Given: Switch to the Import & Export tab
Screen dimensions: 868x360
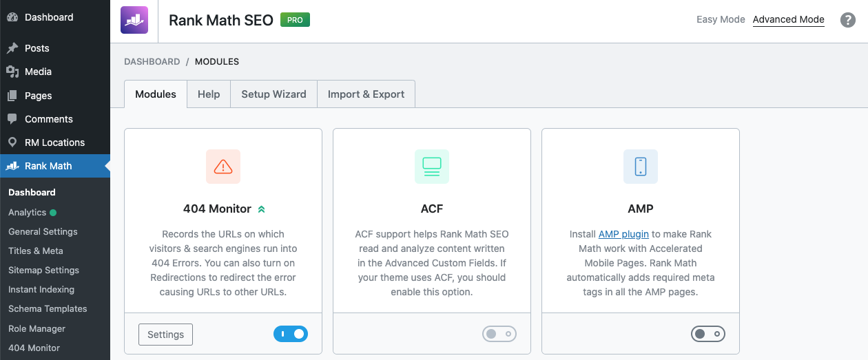Looking at the screenshot, I should (x=366, y=94).
